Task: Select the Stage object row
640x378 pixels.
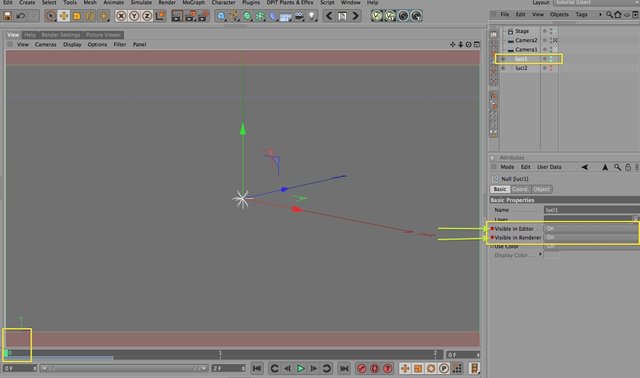Action: pyautogui.click(x=522, y=31)
